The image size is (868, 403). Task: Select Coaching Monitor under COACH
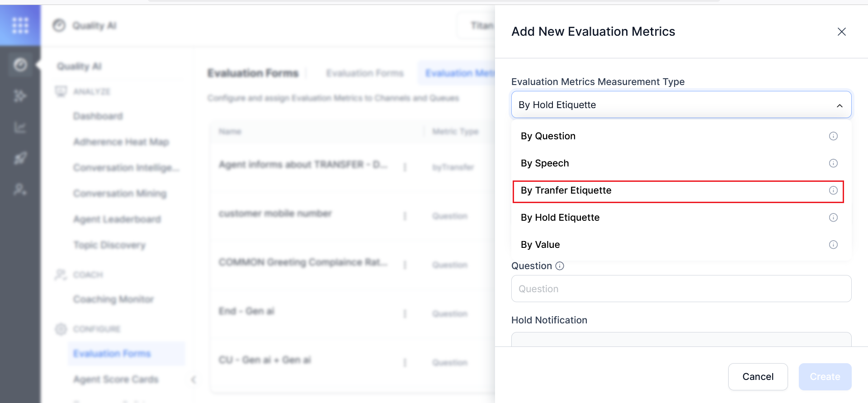coord(113,299)
